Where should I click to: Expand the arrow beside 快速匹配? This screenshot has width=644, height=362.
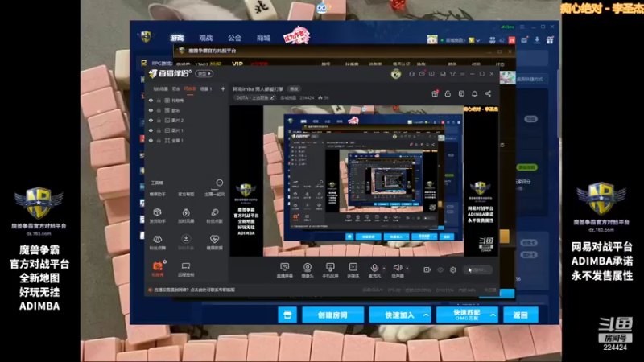[493, 315]
